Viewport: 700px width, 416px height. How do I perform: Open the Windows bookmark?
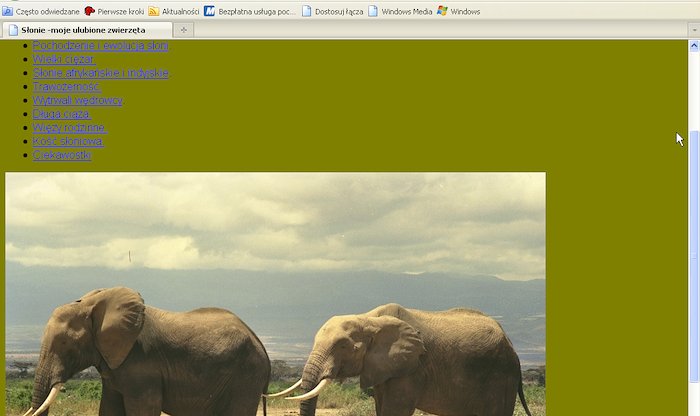458,11
